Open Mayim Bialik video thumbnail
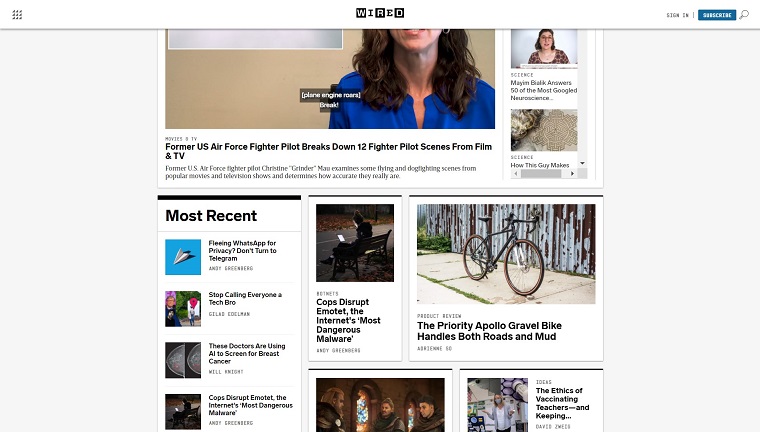 pyautogui.click(x=544, y=48)
